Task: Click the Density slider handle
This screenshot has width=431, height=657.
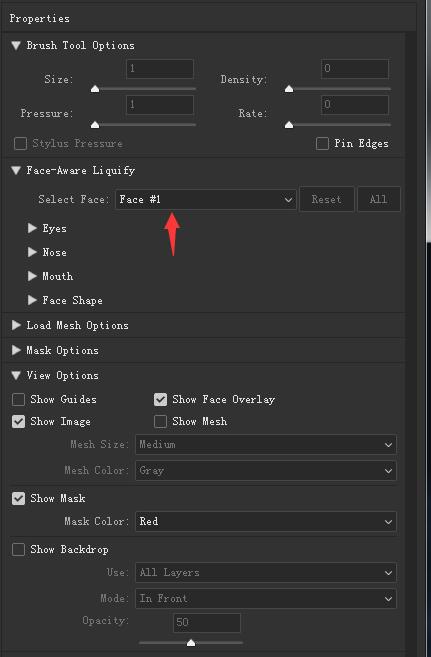Action: click(289, 89)
